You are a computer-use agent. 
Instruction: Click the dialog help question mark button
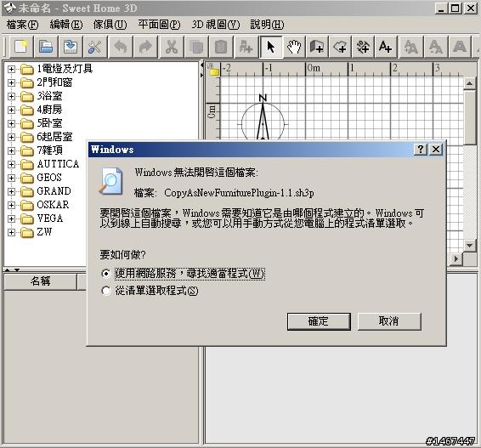point(421,150)
